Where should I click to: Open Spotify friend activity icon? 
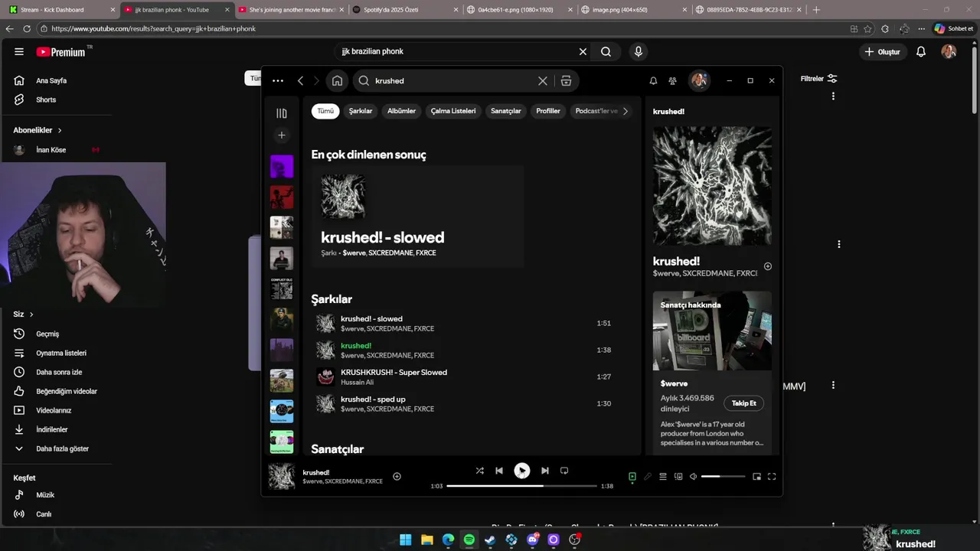pos(672,80)
